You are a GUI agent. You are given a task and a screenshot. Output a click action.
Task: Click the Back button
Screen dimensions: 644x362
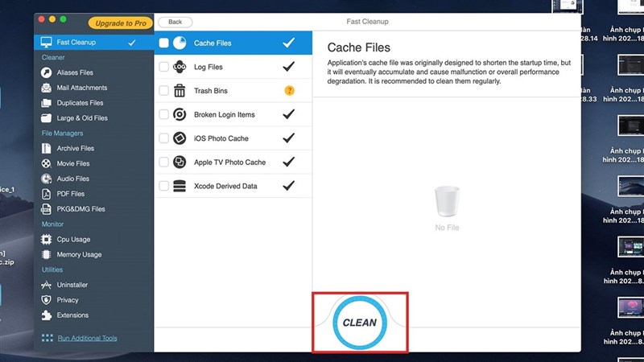click(175, 22)
